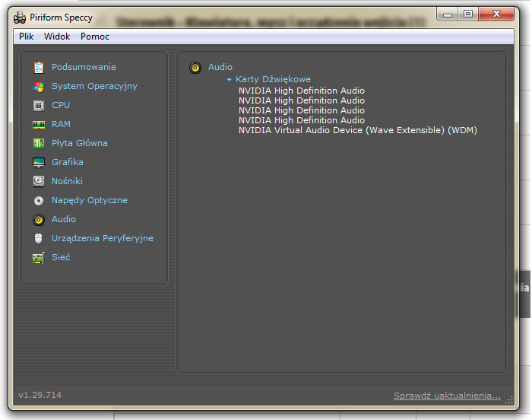Maximize the Piriform Speccy window
Screen dimensions: 532x420
pos(468,14)
